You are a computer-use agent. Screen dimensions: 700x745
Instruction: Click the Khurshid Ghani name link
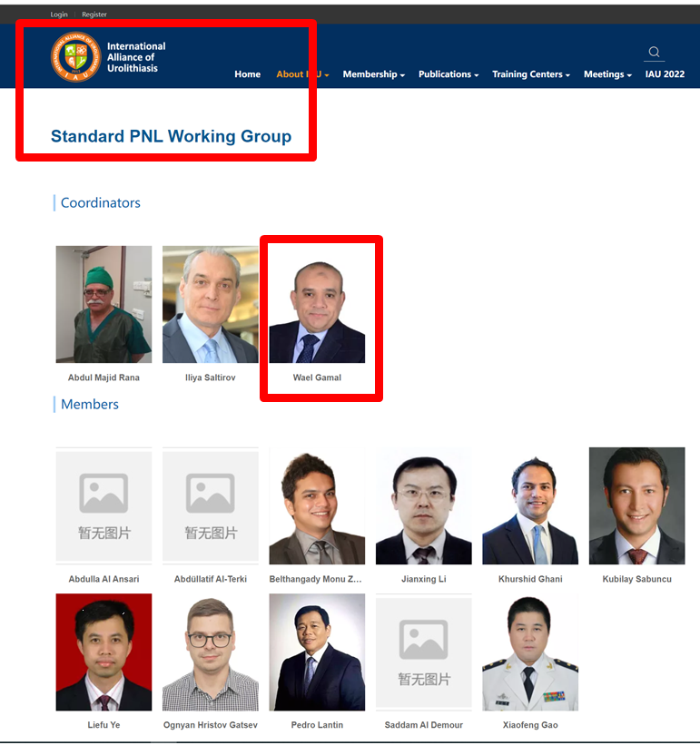coord(530,579)
